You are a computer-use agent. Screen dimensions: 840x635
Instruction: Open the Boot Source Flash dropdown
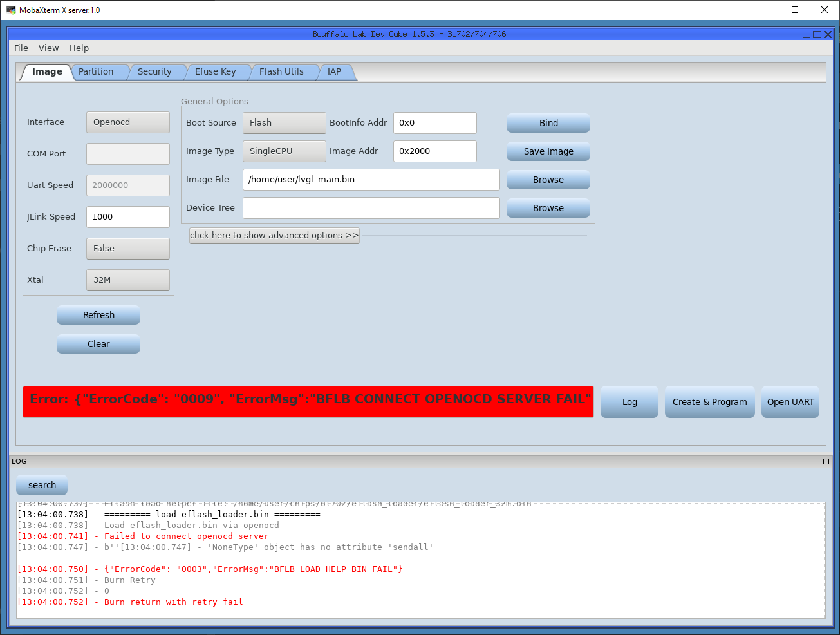pyautogui.click(x=284, y=123)
